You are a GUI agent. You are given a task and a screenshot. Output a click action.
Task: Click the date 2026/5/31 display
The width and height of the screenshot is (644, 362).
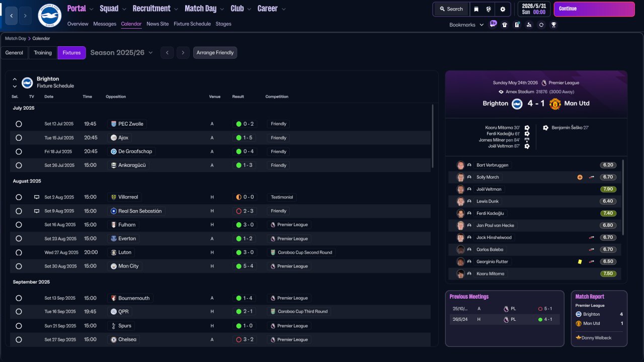pos(534,6)
